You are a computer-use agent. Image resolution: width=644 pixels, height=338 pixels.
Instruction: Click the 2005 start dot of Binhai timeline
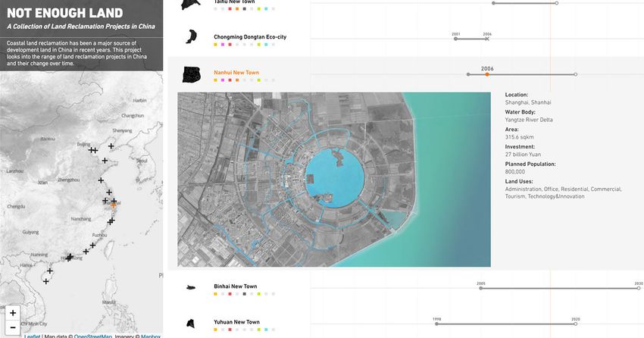[x=481, y=288]
